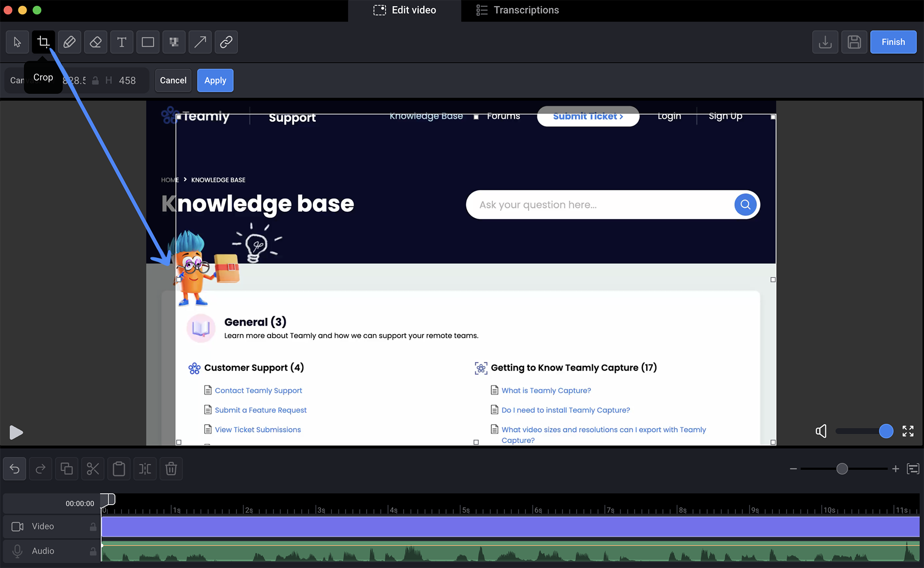Click the bottom-right crop handle

[x=773, y=442]
